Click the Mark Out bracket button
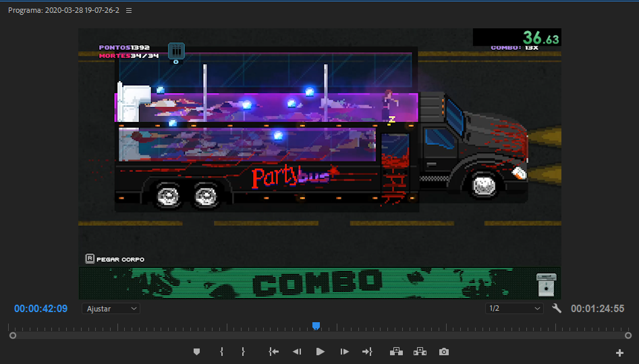Screen dimensions: 639x364 (244, 352)
